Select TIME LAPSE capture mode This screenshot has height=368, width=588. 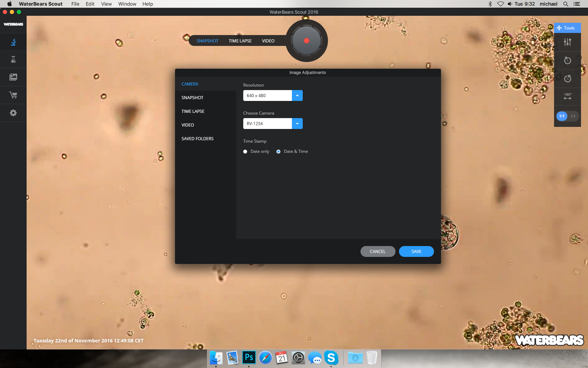coord(240,41)
